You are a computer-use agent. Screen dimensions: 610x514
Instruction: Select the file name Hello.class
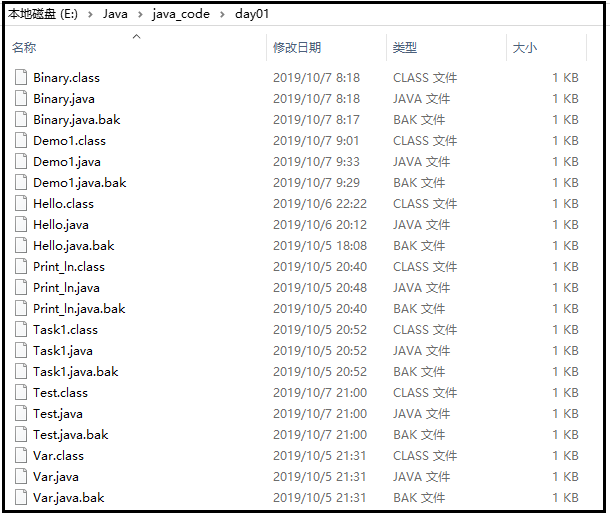[x=63, y=203]
